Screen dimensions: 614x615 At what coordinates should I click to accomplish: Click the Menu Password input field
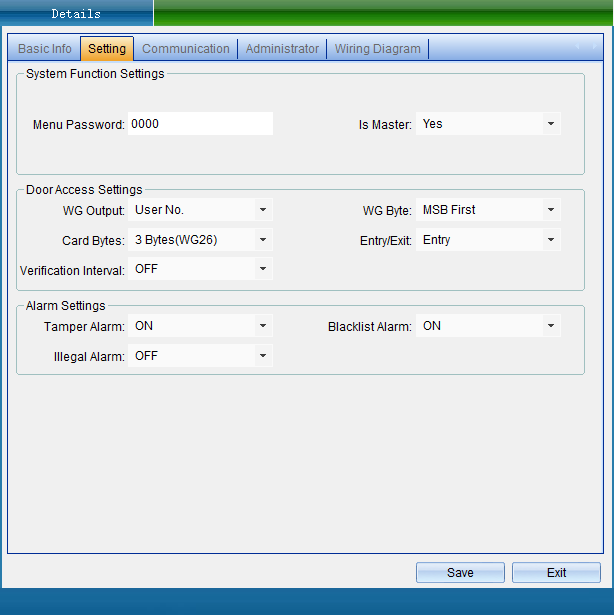pyautogui.click(x=200, y=124)
